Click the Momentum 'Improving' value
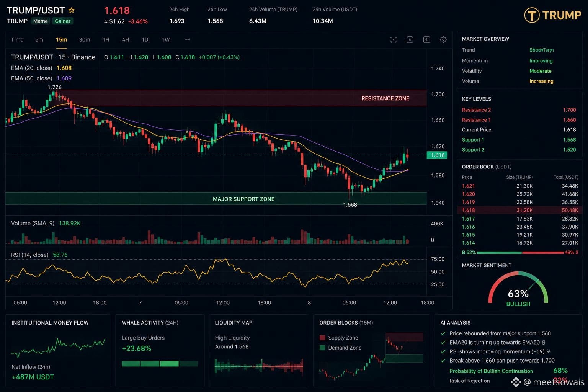The width and height of the screenshot is (588, 392). pyautogui.click(x=541, y=60)
